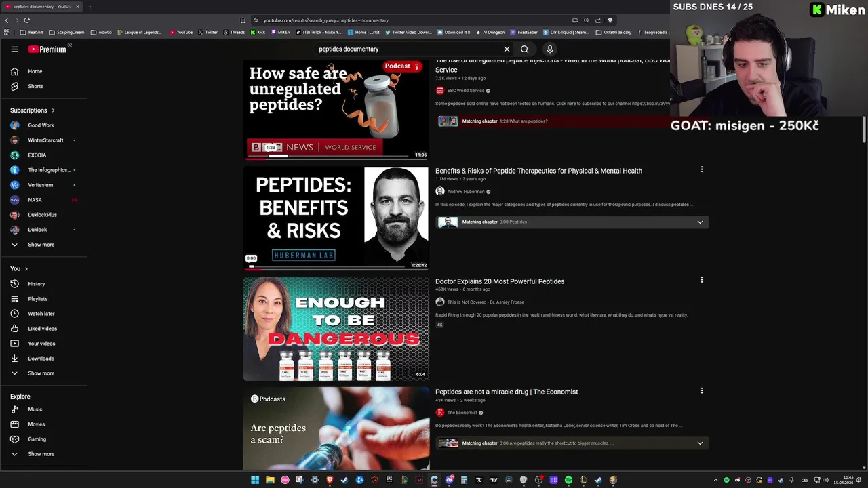Go to YouTube Premium home logo
This screenshot has width=868, height=488.
coord(47,49)
